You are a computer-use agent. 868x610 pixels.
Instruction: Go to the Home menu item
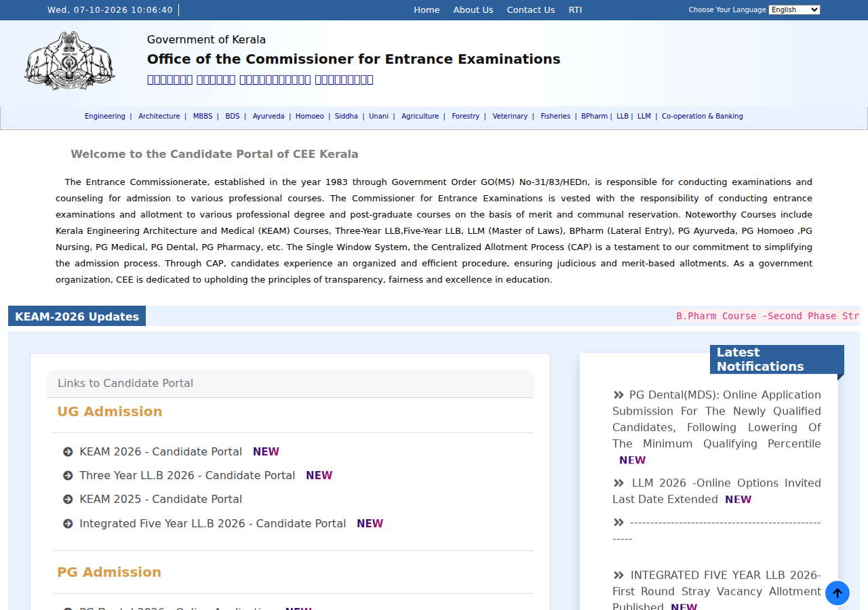(x=427, y=10)
